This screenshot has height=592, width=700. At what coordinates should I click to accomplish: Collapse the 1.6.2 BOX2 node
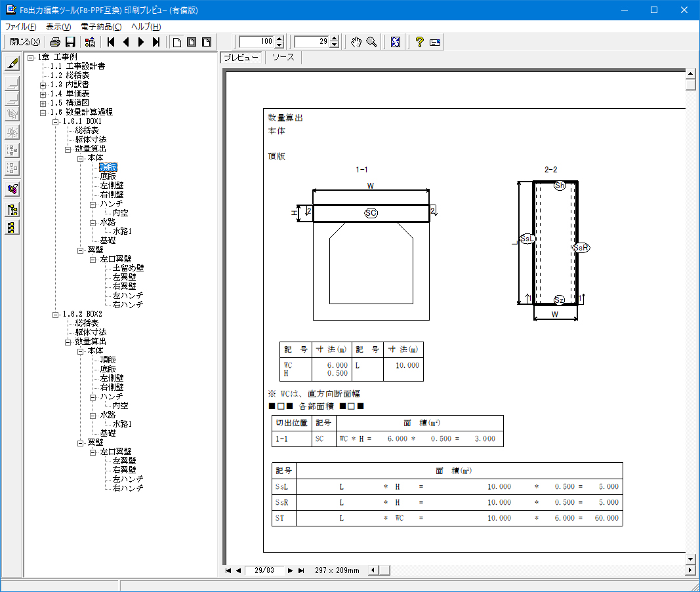pyautogui.click(x=55, y=315)
